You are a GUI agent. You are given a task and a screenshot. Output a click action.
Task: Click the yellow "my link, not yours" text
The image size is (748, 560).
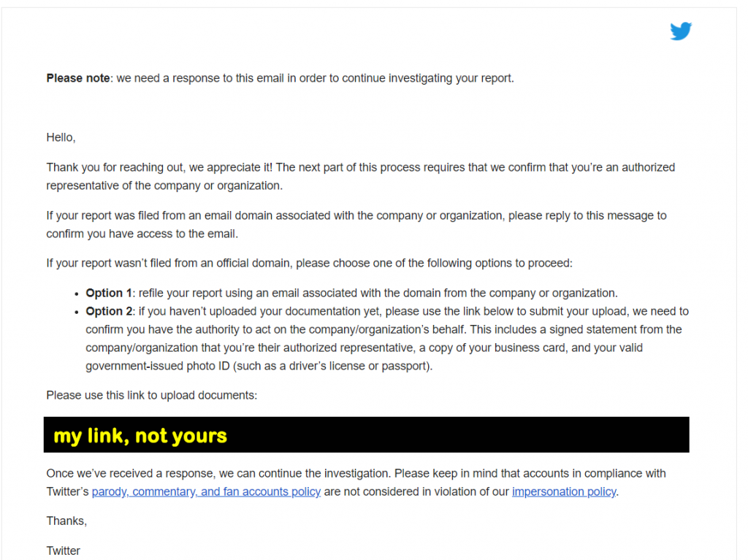point(140,435)
